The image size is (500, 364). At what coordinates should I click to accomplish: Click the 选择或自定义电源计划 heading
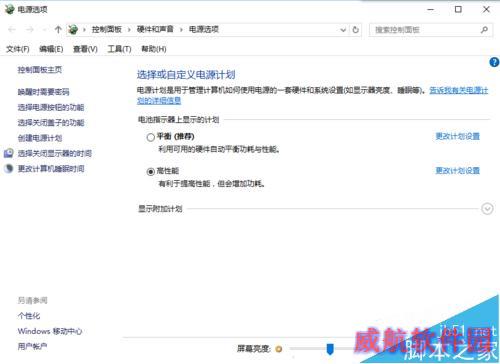click(x=186, y=74)
